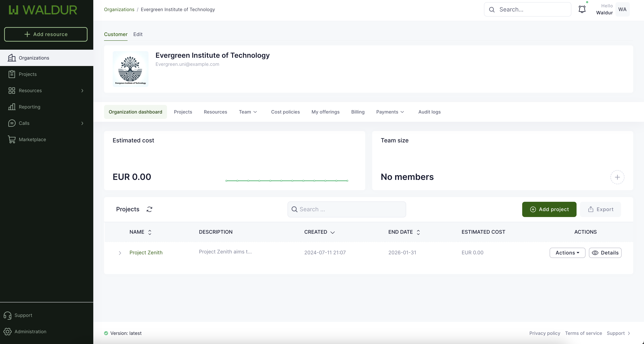Open the Project Zenith link

[146, 253]
